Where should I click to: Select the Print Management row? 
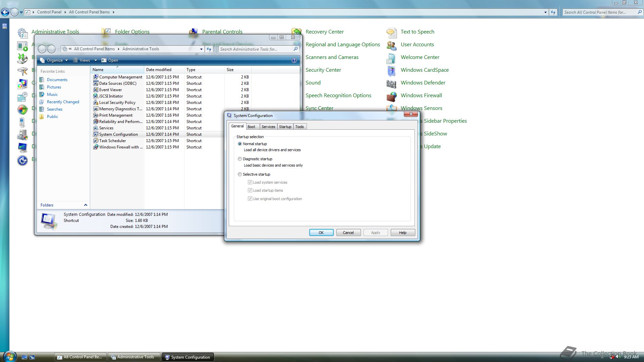point(158,115)
